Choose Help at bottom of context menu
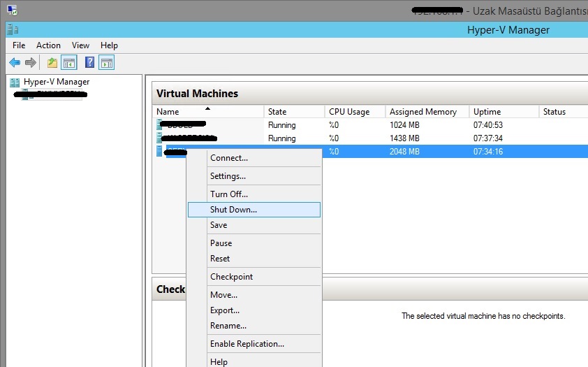Screen dimensions: 588x367 click(x=254, y=361)
